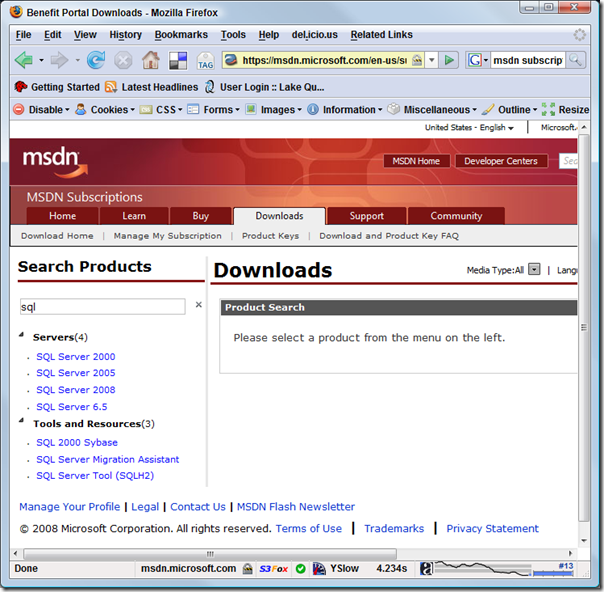Go to the Home page icon

click(x=151, y=60)
